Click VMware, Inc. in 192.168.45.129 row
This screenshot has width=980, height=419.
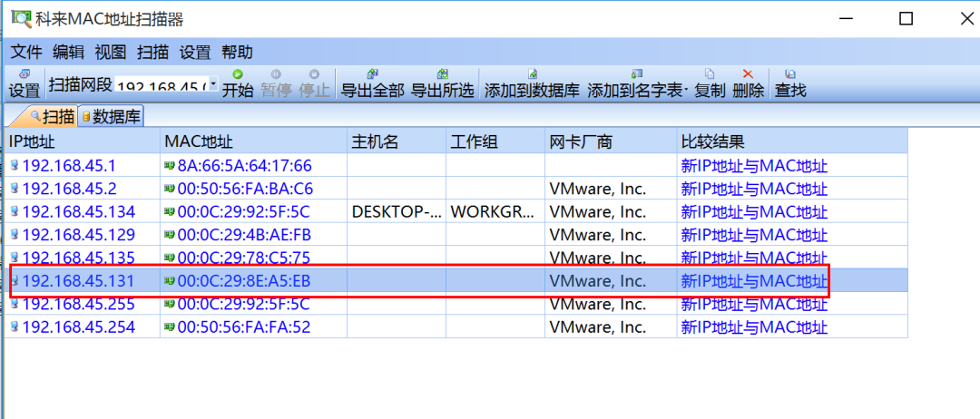coord(597,236)
